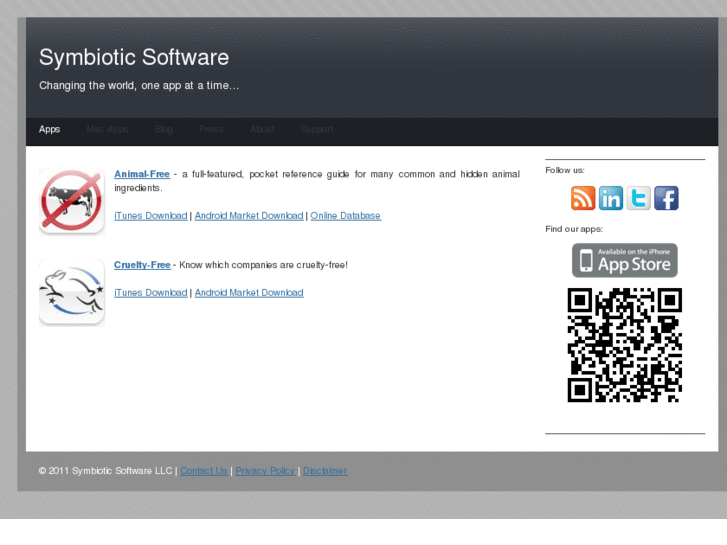The width and height of the screenshot is (727, 545).
Task: Open the Disclaimer footer link
Action: click(325, 471)
